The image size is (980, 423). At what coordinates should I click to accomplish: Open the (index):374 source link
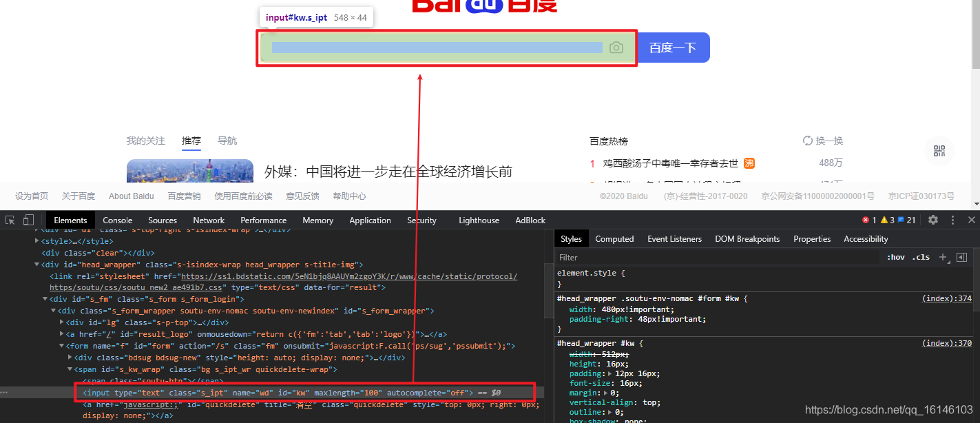coord(947,298)
